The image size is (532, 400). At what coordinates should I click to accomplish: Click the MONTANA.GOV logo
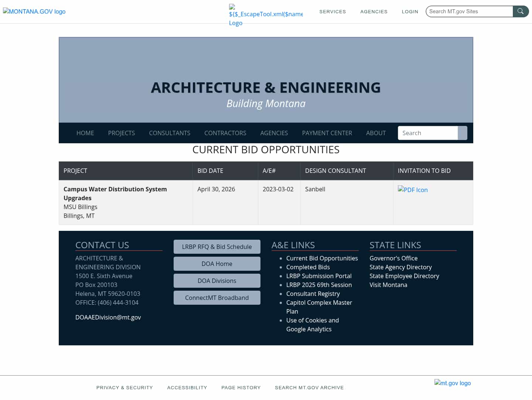(x=34, y=11)
